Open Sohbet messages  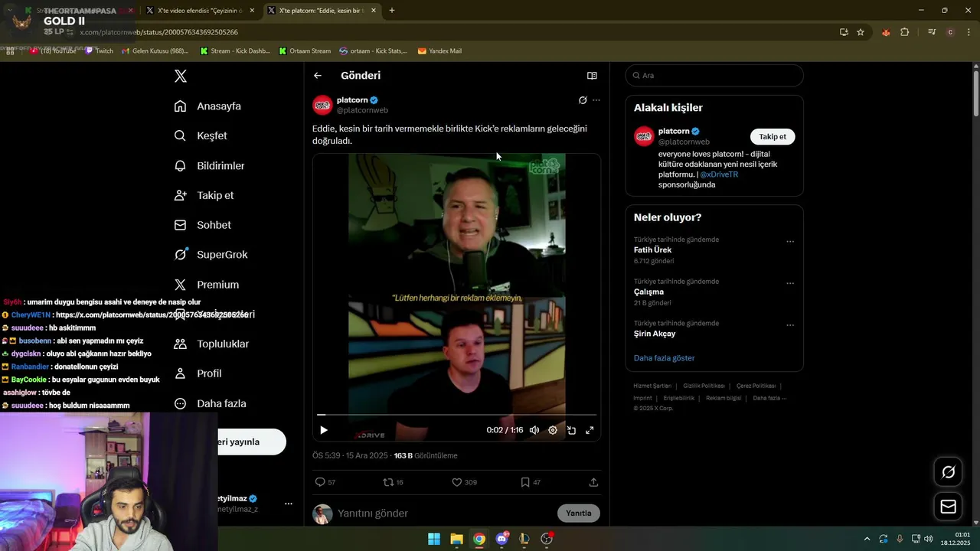pos(202,225)
